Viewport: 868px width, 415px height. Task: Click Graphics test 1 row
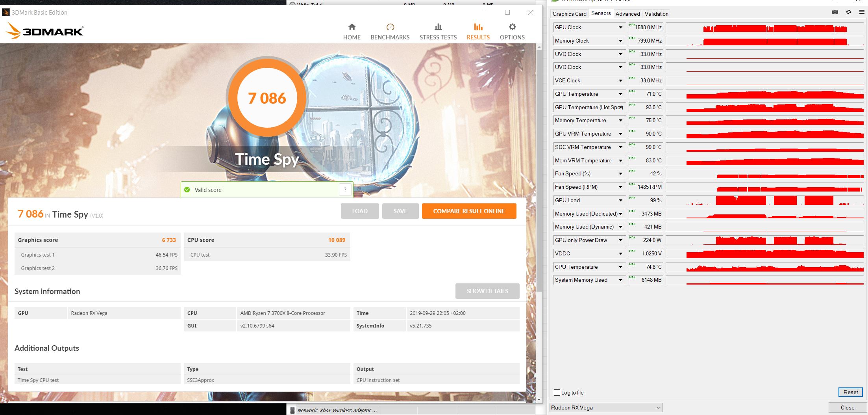pyautogui.click(x=98, y=255)
